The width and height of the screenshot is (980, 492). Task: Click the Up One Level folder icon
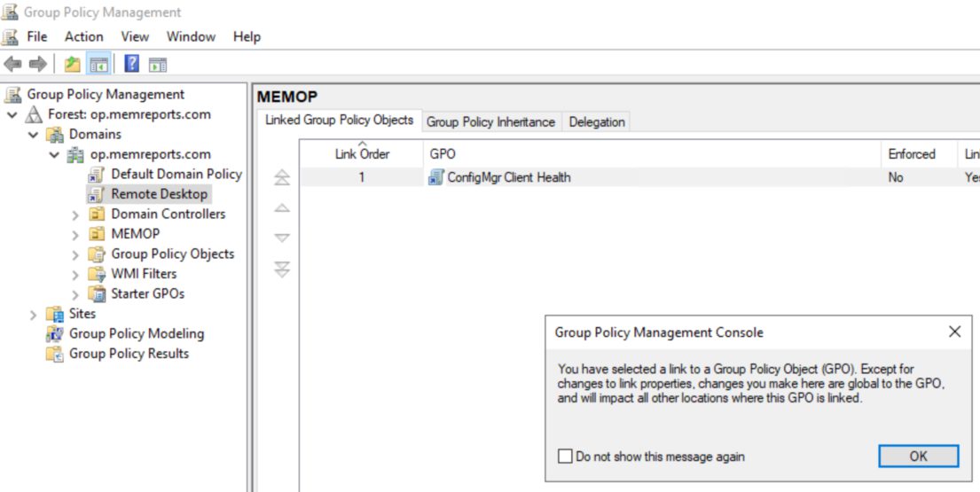(x=73, y=64)
